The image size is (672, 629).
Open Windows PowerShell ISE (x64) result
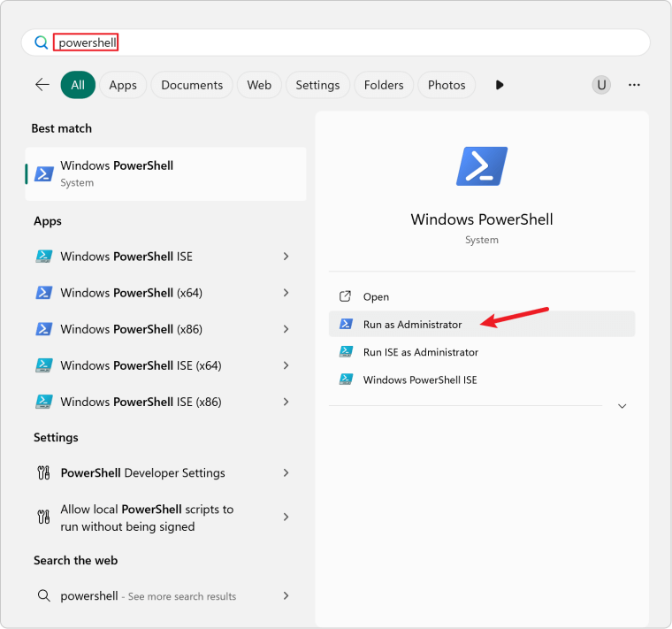166,365
